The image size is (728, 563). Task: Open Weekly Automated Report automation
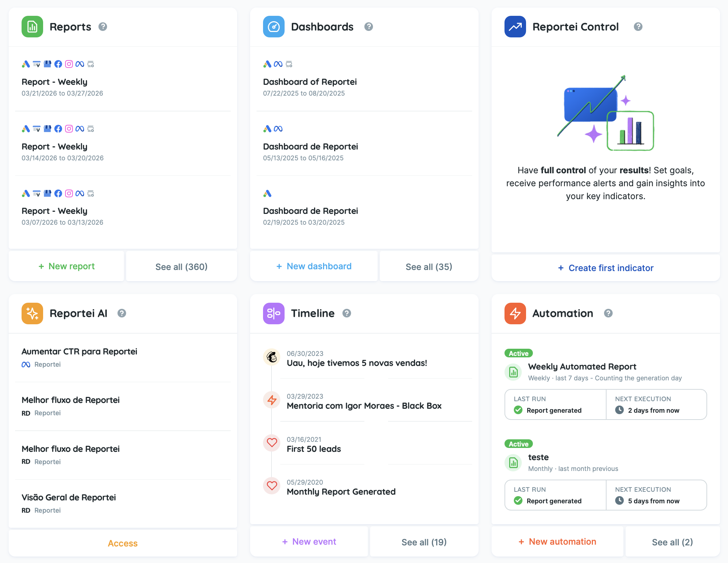click(x=582, y=367)
